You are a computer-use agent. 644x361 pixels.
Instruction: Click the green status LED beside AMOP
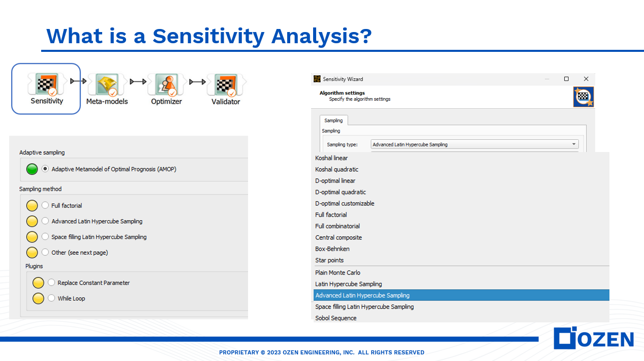click(x=32, y=169)
